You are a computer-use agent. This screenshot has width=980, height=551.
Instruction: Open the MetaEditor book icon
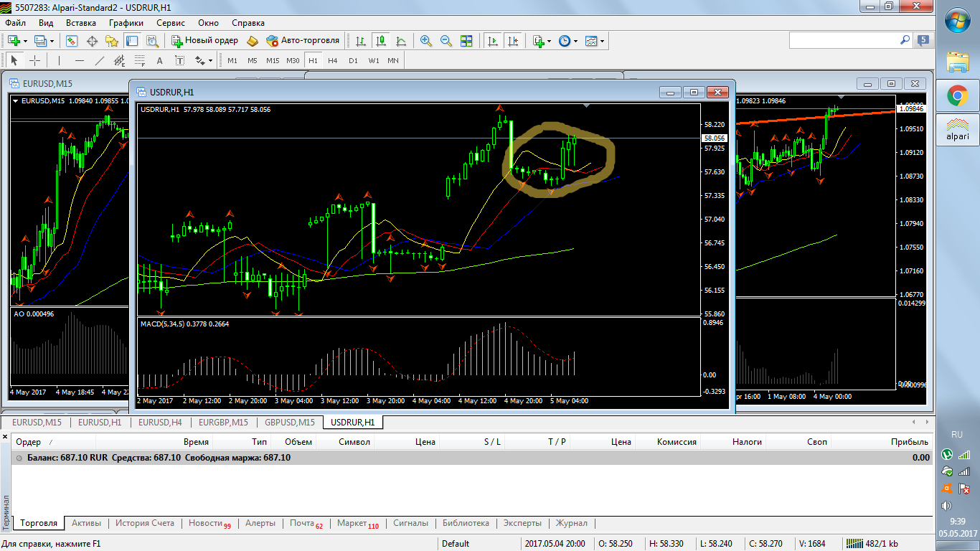253,41
